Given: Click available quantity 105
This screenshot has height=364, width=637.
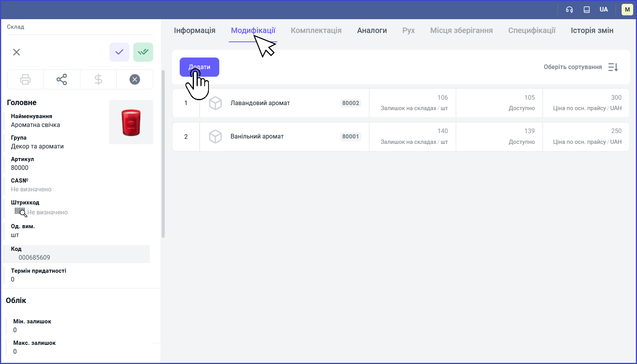Looking at the screenshot, I should click(529, 97).
